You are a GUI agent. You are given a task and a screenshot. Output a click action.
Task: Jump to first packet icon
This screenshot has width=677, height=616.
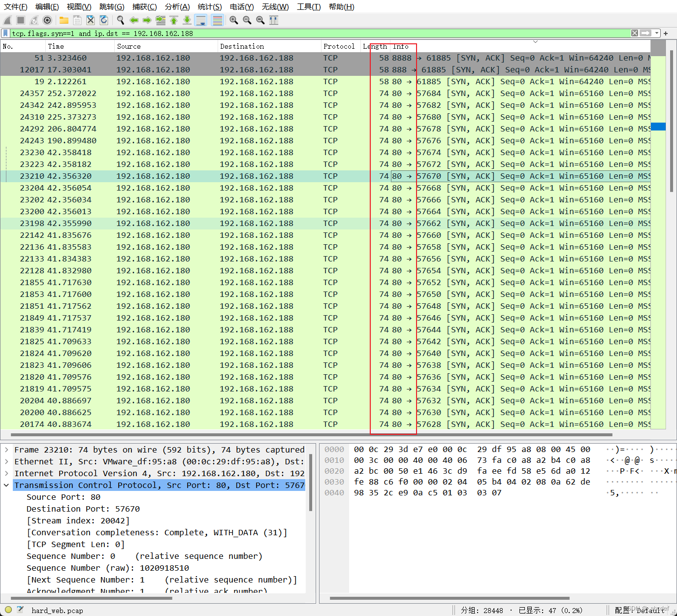pyautogui.click(x=174, y=20)
